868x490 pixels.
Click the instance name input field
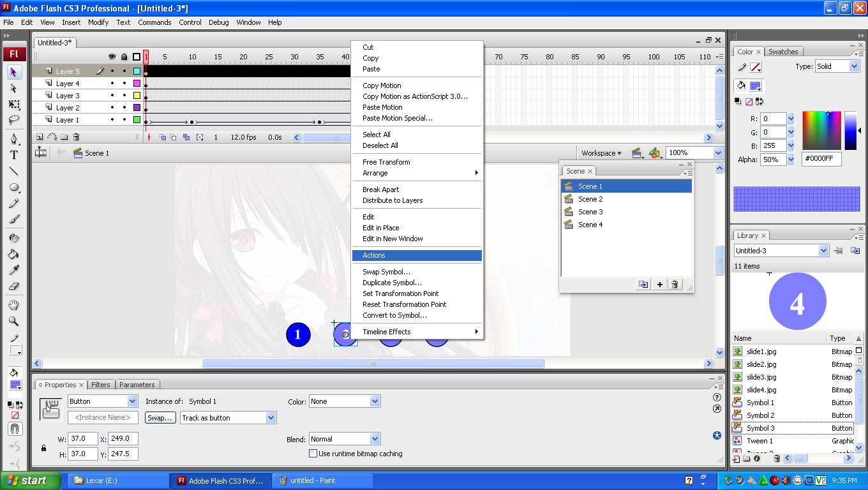coord(103,418)
